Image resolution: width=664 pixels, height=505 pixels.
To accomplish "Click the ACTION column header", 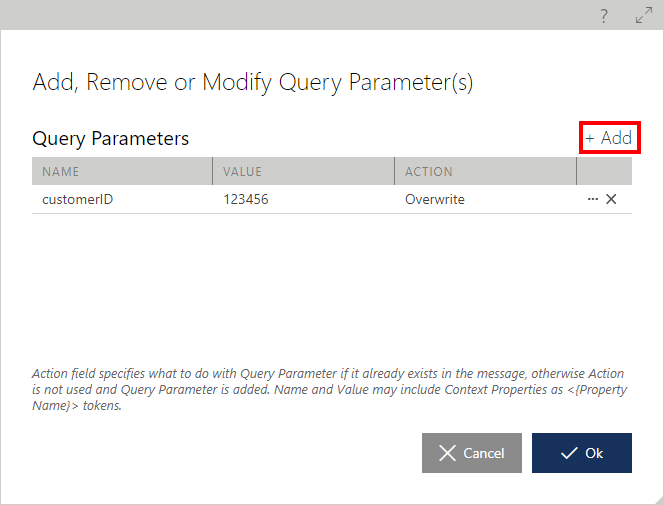I will coord(485,171).
